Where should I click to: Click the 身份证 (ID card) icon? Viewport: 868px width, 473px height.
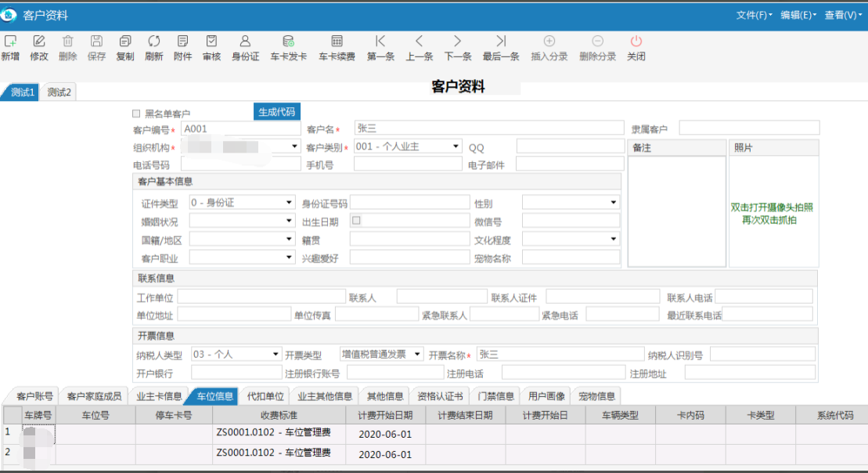(245, 42)
